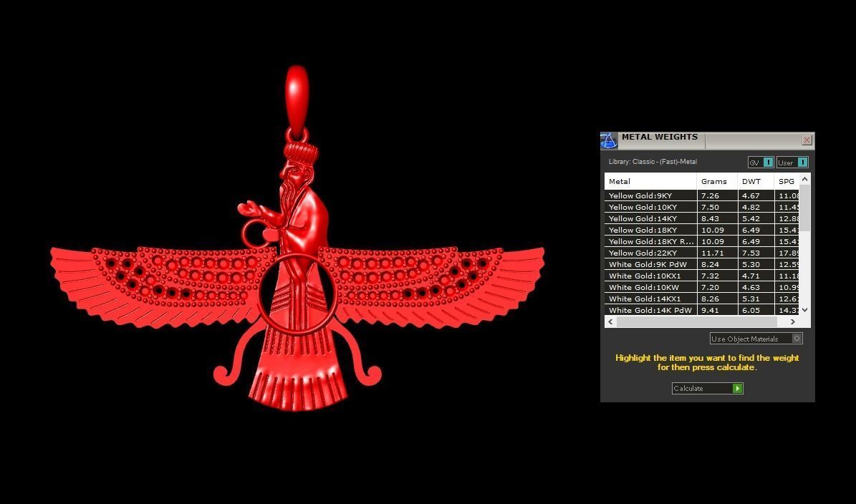Screen dimensions: 856x504
Task: Click the 8.26 grams value
Action: (711, 299)
